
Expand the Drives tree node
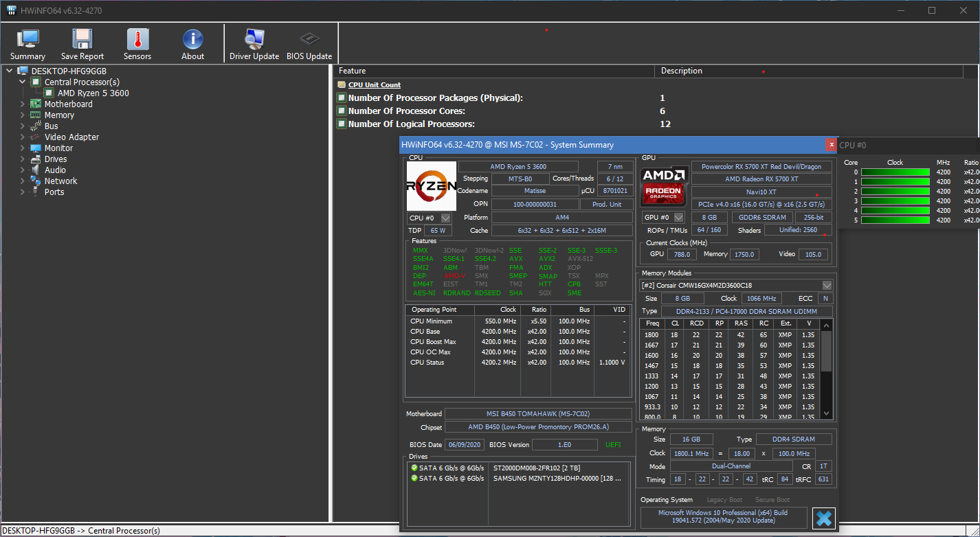tap(22, 159)
